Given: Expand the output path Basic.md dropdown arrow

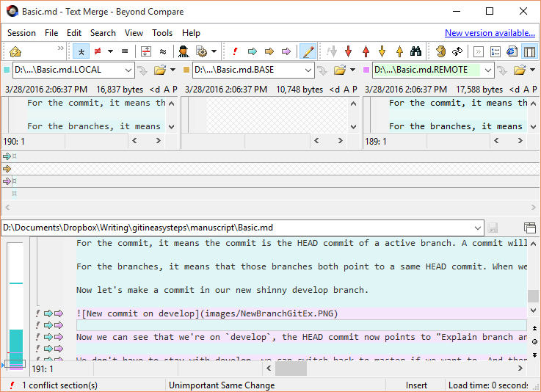Looking at the screenshot, I should (478, 228).
